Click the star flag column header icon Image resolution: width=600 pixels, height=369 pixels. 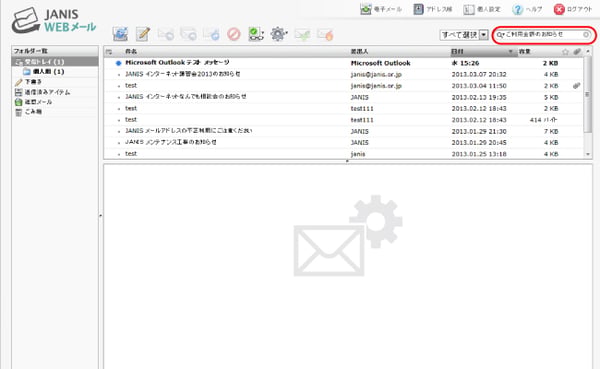[x=565, y=51]
